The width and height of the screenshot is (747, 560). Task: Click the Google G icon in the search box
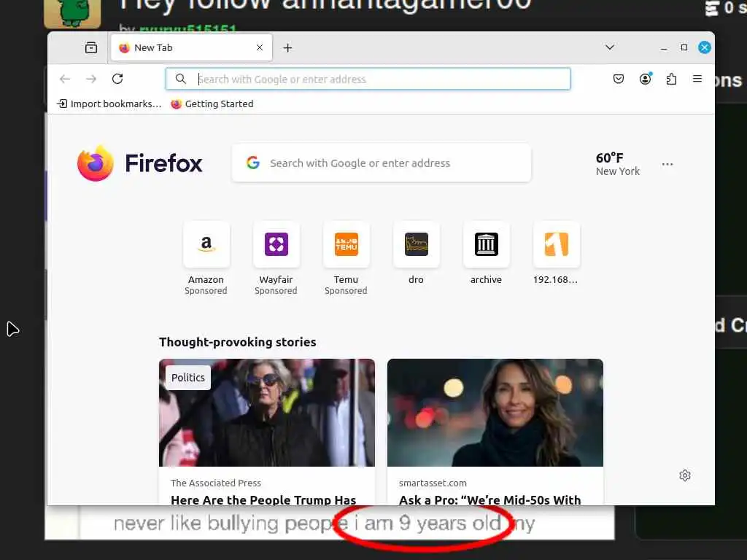(x=253, y=163)
